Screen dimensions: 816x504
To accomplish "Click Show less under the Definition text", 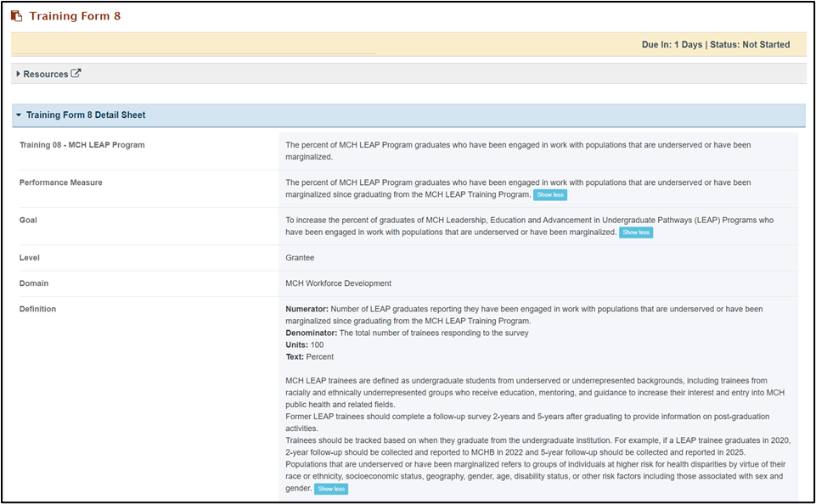I will coord(331,489).
